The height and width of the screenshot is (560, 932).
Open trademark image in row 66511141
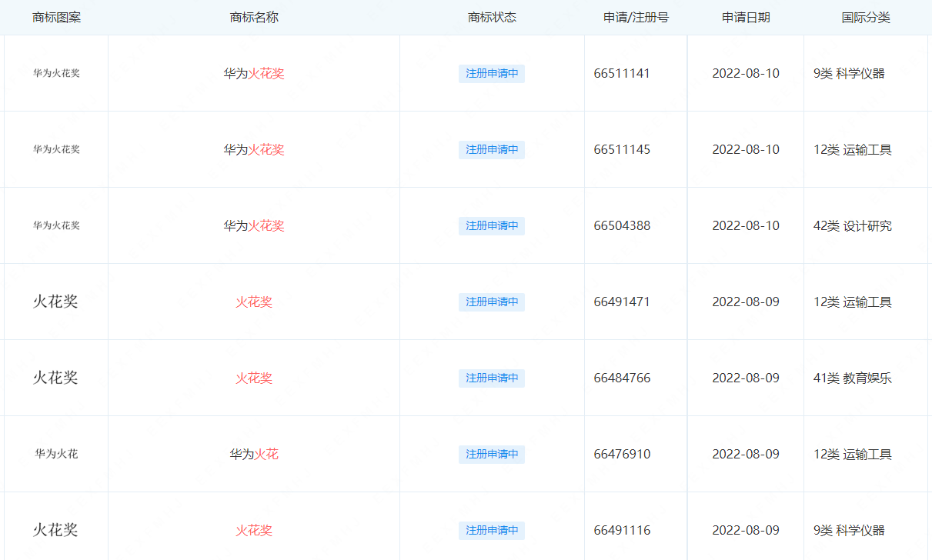point(56,74)
